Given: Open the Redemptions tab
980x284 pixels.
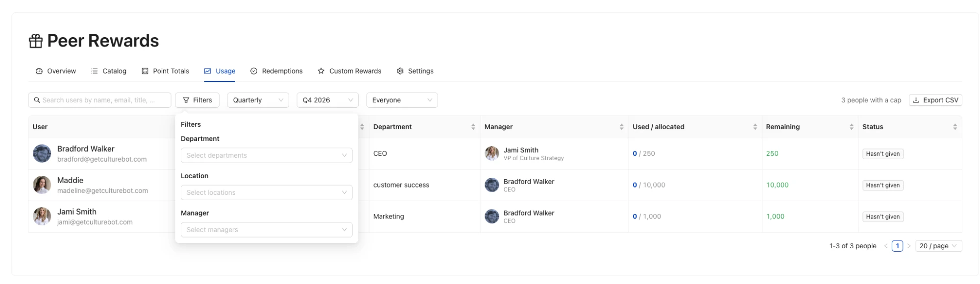Looking at the screenshot, I should point(276,71).
